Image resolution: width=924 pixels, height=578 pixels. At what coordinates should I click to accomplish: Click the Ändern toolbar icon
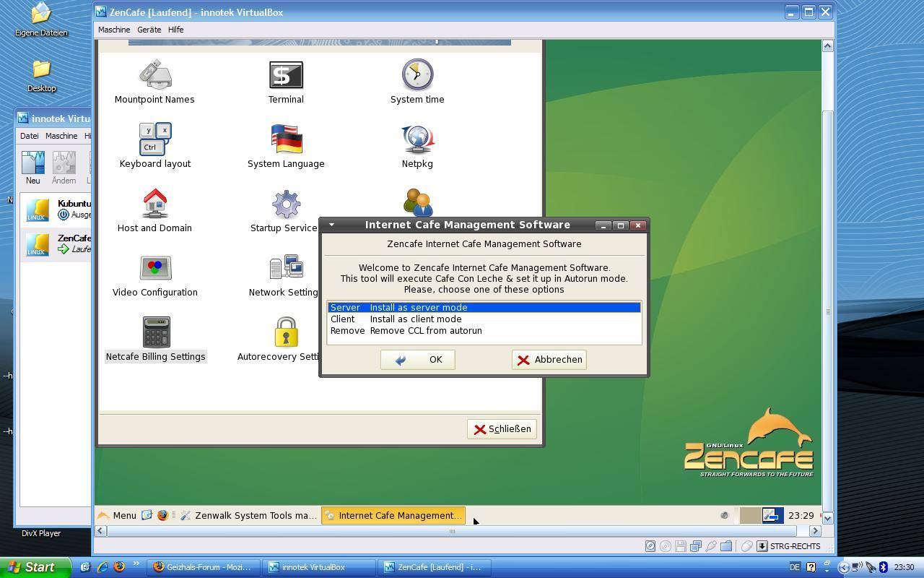[64, 167]
